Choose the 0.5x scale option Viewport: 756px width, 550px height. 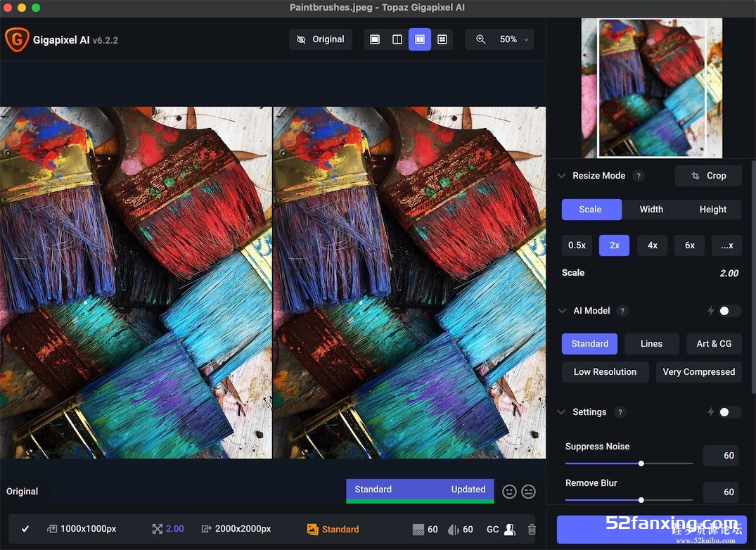[x=577, y=245]
